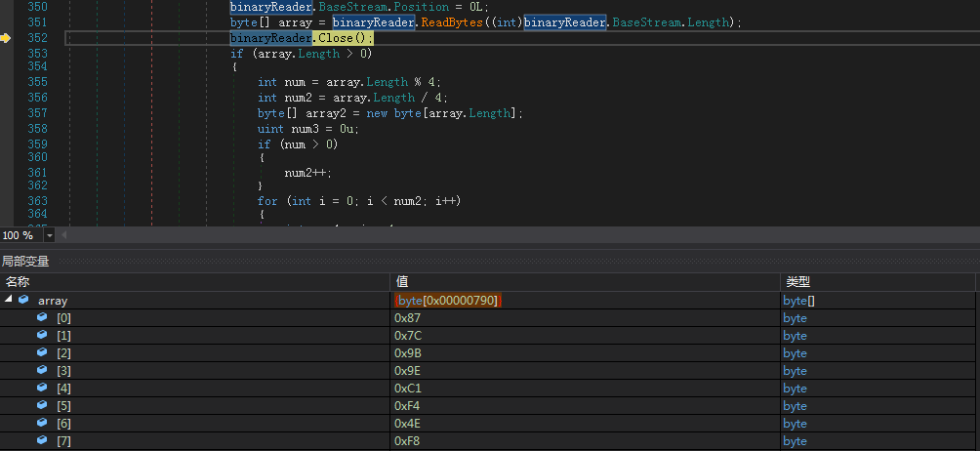Click num3 on line 358

click(x=305, y=129)
